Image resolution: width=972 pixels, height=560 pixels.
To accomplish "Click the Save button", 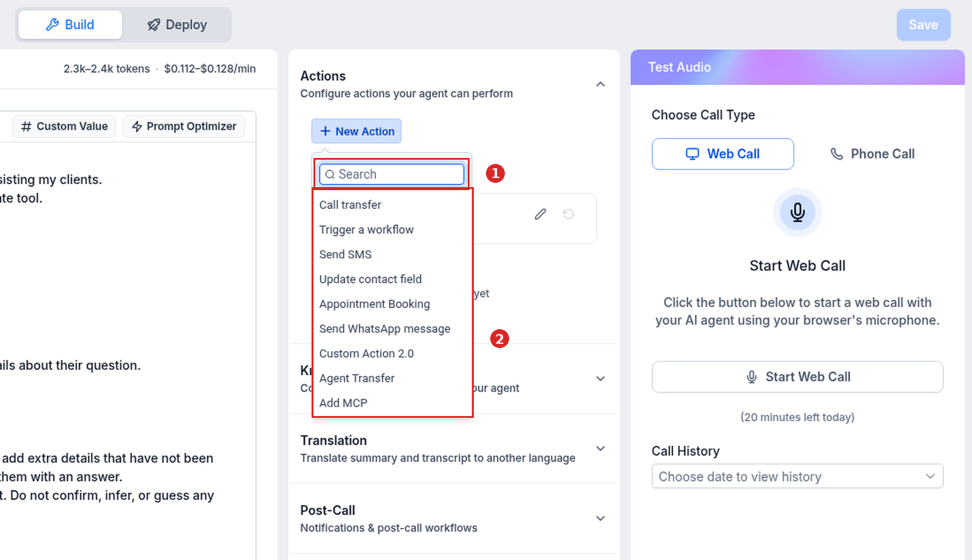I will [923, 25].
